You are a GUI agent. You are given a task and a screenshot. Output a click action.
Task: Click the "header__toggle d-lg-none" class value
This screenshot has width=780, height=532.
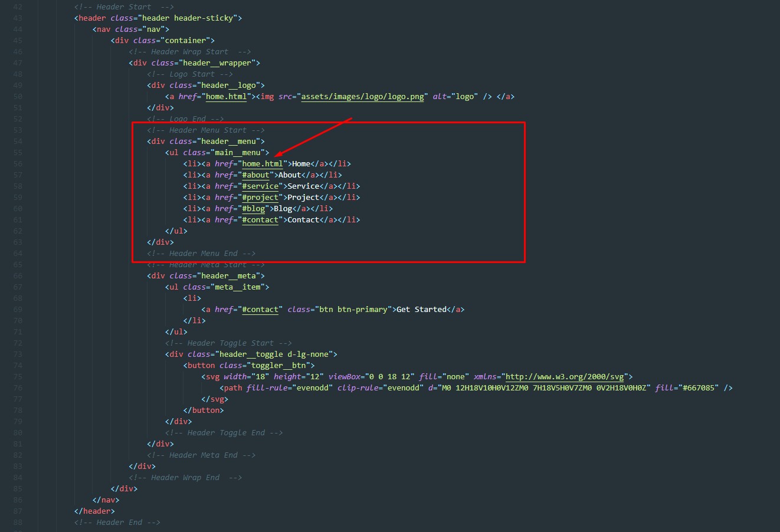click(276, 354)
